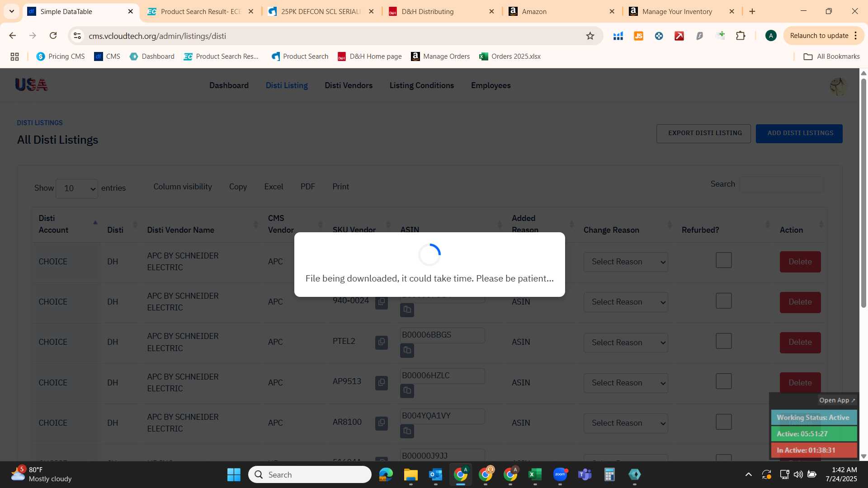Open the browser extensions puzzle icon

[x=741, y=36]
